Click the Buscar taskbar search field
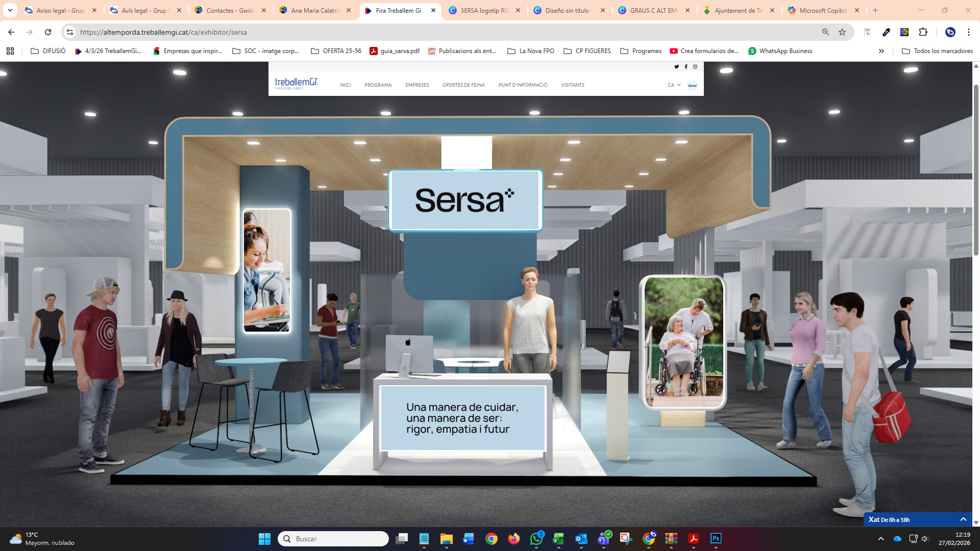Image resolution: width=980 pixels, height=551 pixels. click(x=333, y=539)
